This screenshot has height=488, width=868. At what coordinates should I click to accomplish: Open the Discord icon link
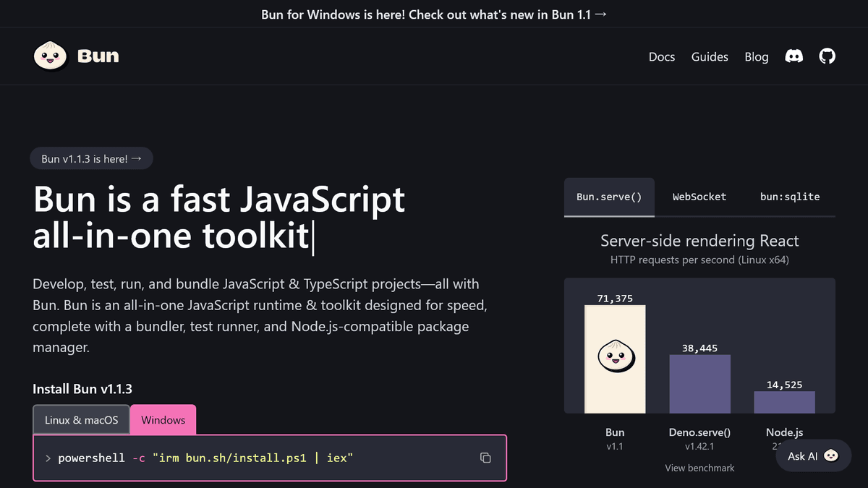pos(793,56)
